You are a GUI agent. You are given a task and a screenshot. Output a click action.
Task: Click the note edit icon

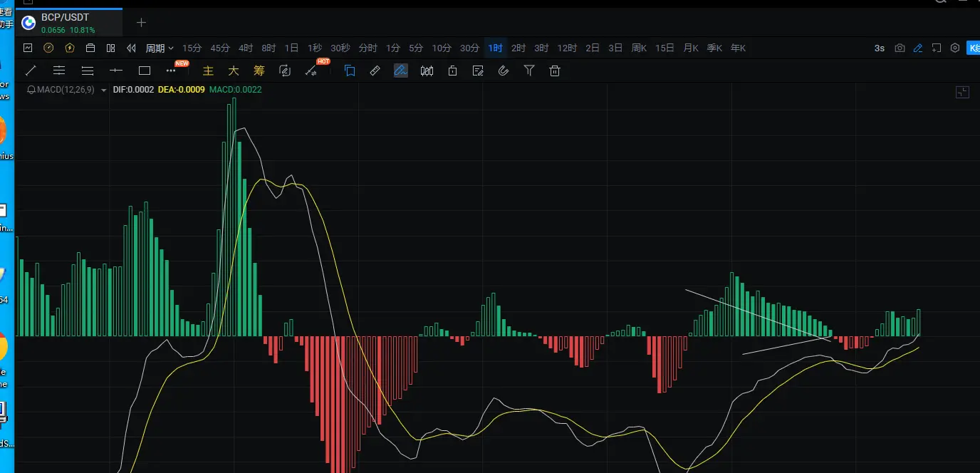478,71
